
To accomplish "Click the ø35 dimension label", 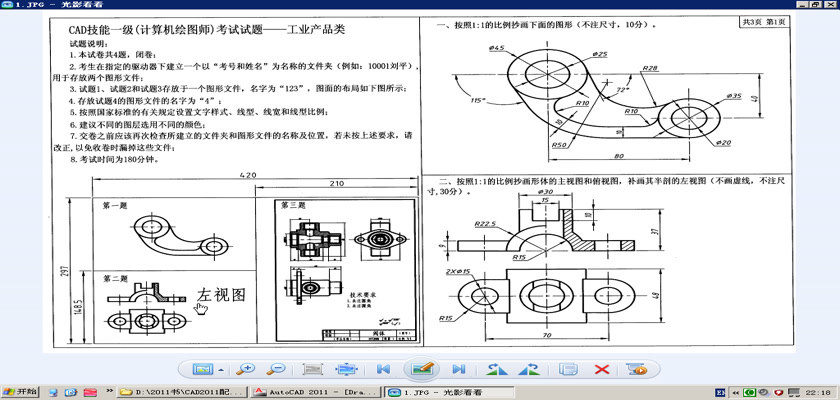I will point(733,96).
